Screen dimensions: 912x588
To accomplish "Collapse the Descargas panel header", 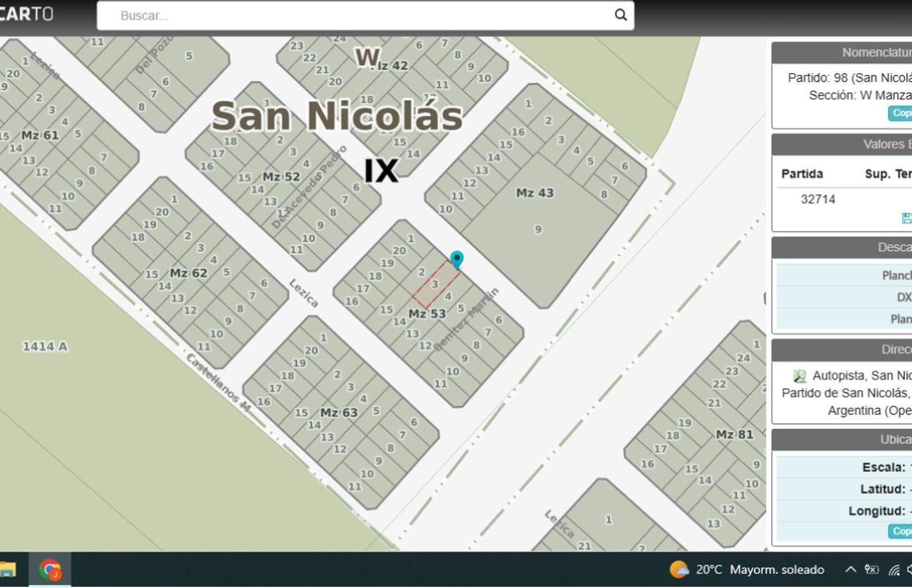I will 842,247.
